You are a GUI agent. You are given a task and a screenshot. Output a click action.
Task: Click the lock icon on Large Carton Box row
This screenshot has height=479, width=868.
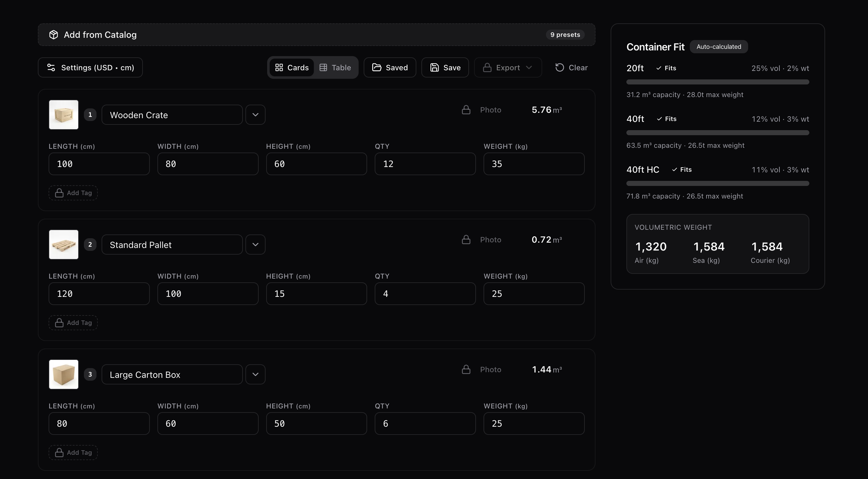click(x=466, y=369)
